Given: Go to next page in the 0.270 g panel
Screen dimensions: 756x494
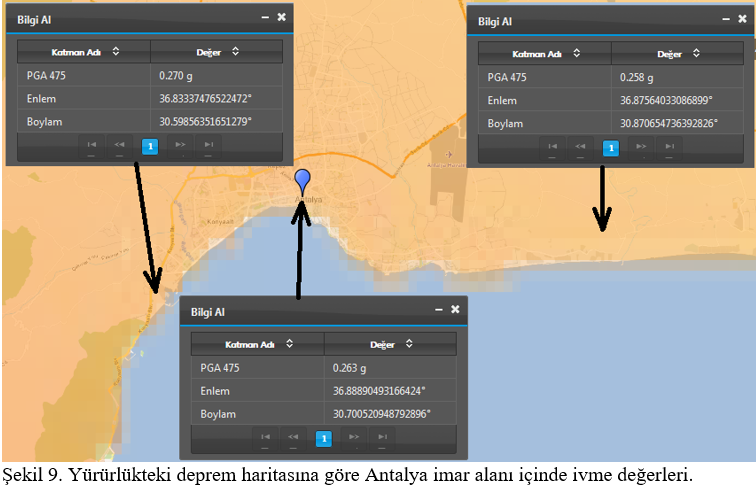Looking at the screenshot, I should (x=180, y=145).
